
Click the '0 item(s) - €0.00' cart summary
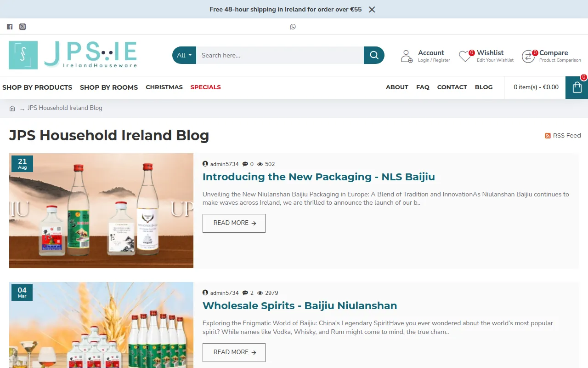click(536, 87)
